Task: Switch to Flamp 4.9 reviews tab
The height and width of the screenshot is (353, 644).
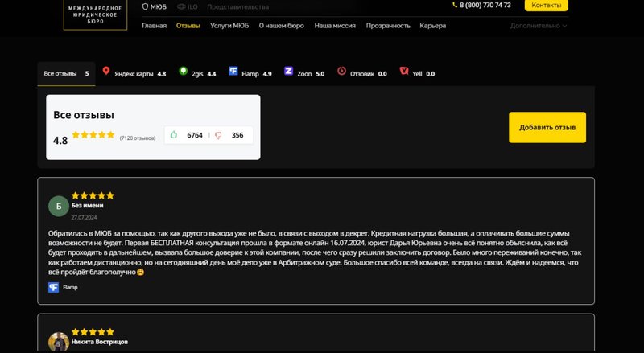Action: click(250, 73)
